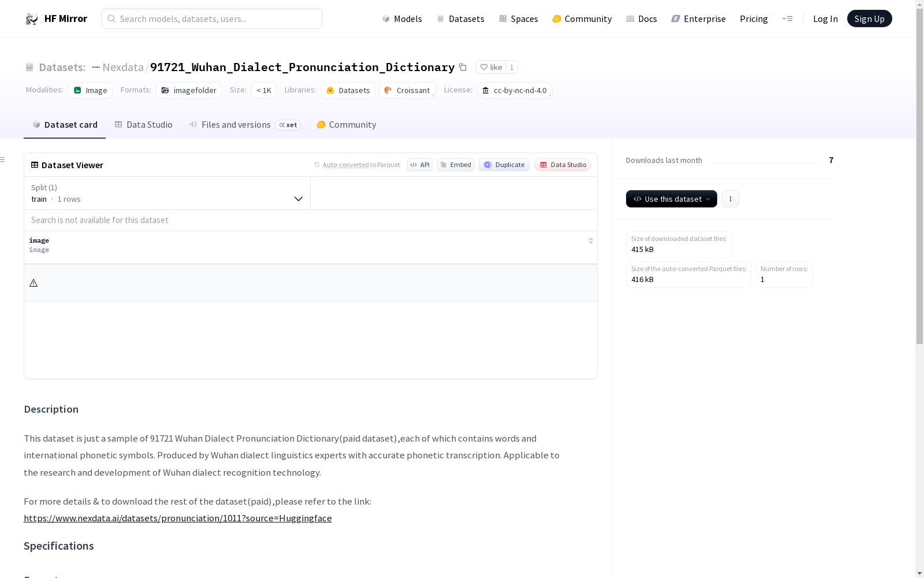Open the Community navigation item
This screenshot has height=578, width=924.
pos(582,18)
